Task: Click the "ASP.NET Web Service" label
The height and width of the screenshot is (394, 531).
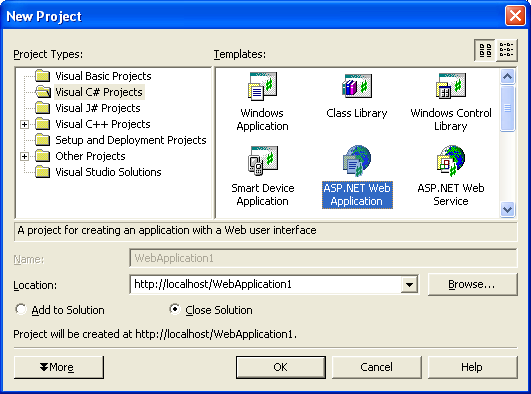Action: point(451,194)
